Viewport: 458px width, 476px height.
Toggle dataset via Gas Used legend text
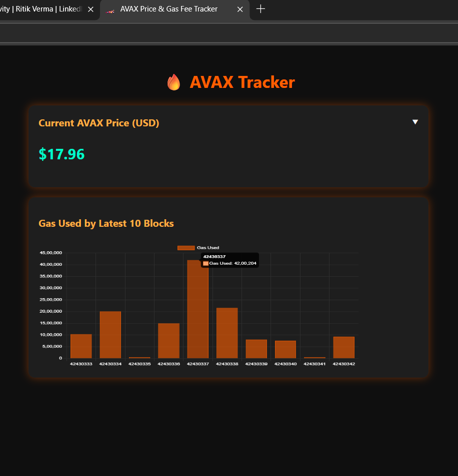tap(208, 248)
